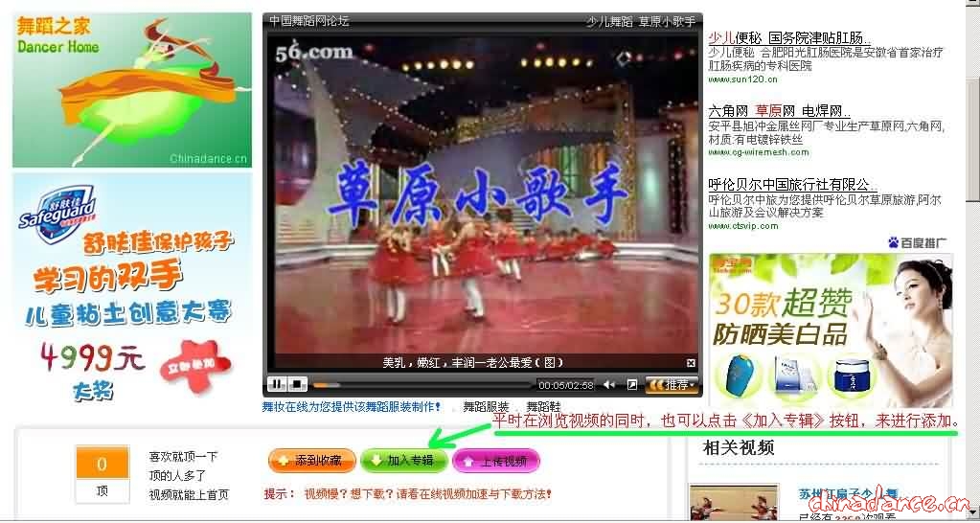Open the 六角网 草原网 ad headline
The image size is (980, 523).
click(780, 112)
